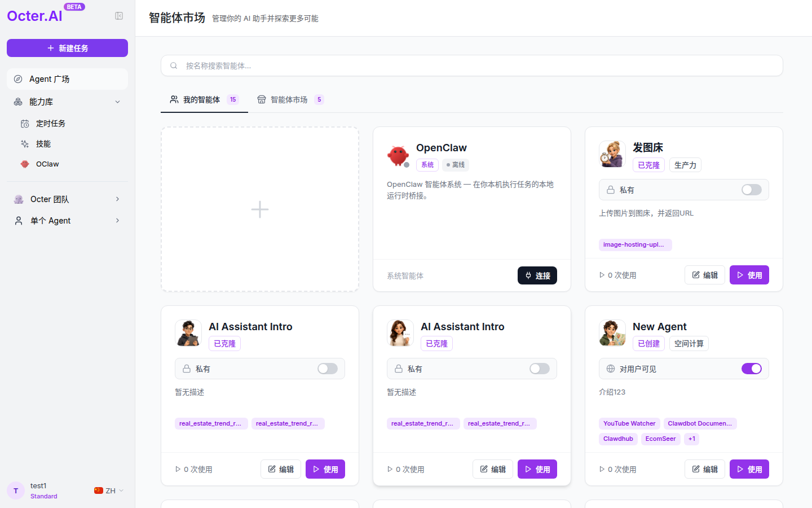Click the agent name search field

472,65
